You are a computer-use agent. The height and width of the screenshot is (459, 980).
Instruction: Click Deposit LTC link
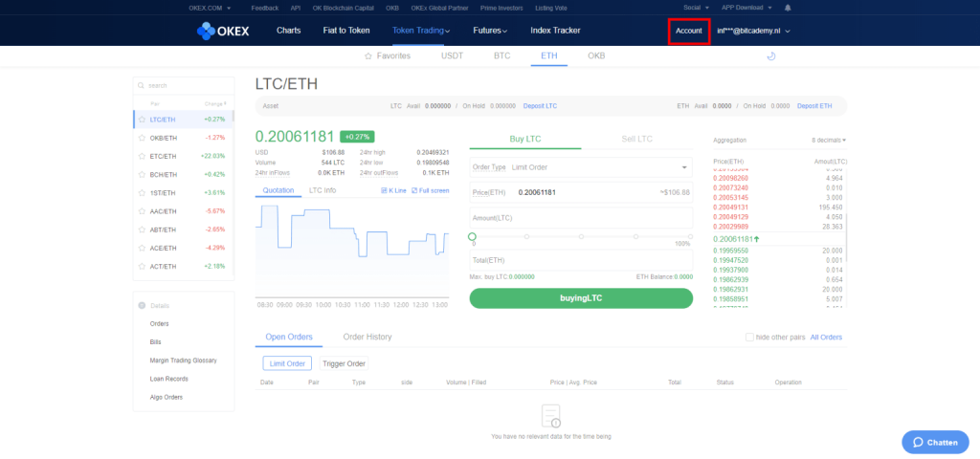click(540, 106)
